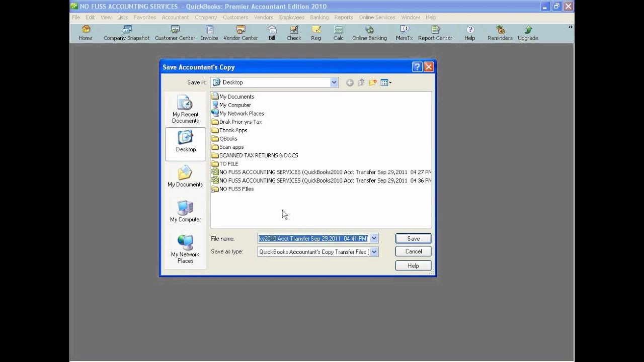Select the Ebook Apps folder
Viewport: 644px width, 362px height.
coord(229,130)
